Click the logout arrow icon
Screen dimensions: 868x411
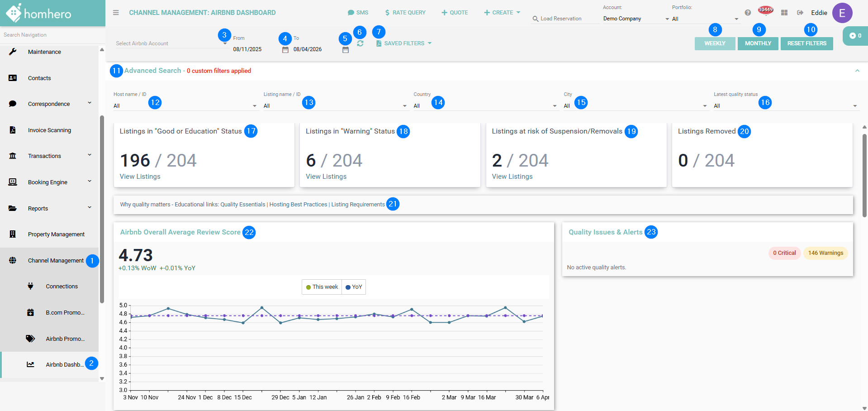click(800, 13)
